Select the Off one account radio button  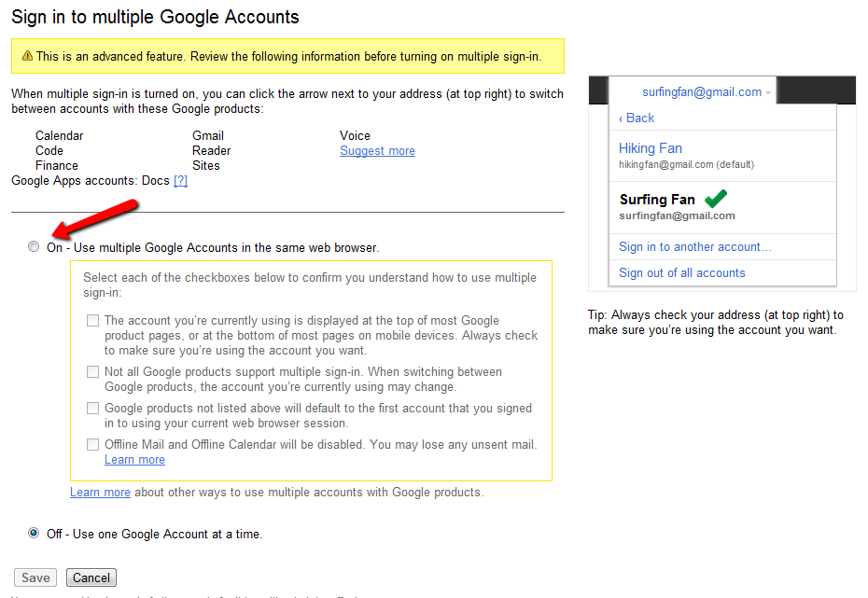pos(34,534)
